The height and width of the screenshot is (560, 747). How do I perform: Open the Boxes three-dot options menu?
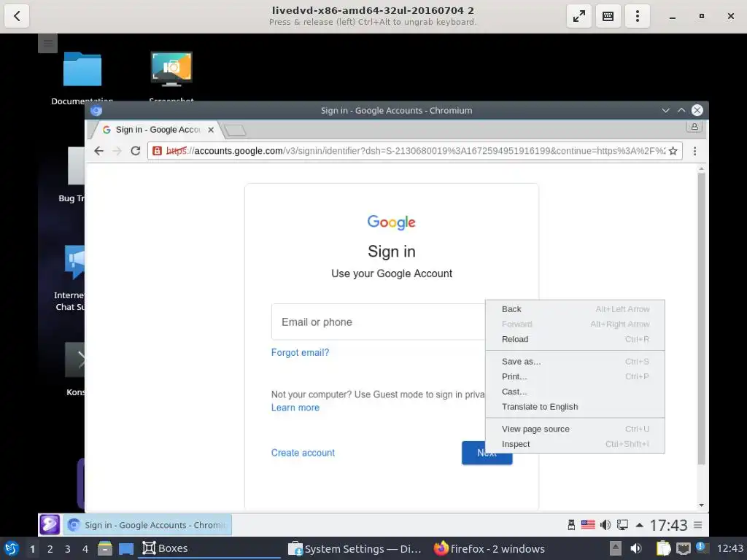click(638, 16)
